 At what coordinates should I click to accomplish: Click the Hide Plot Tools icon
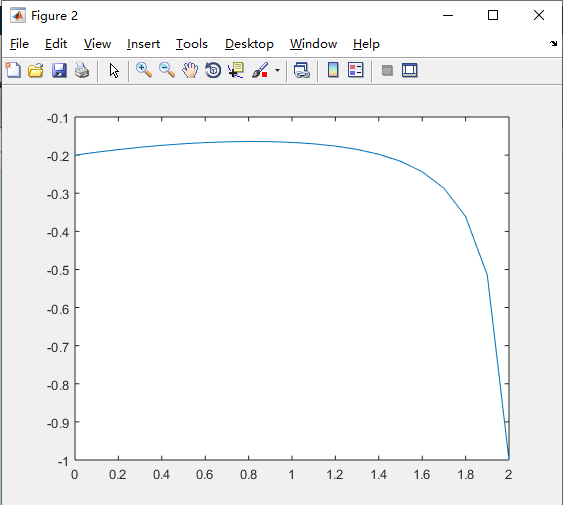pyautogui.click(x=387, y=70)
